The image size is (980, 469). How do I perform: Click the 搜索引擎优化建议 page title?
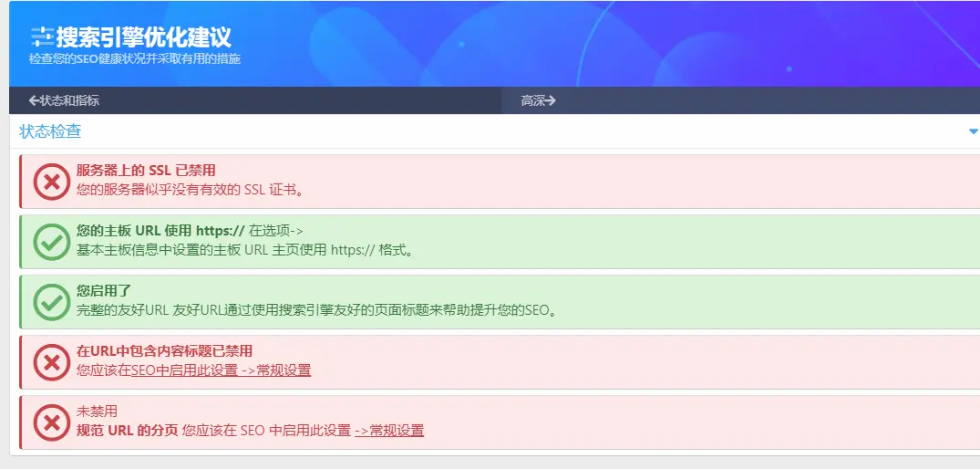144,37
